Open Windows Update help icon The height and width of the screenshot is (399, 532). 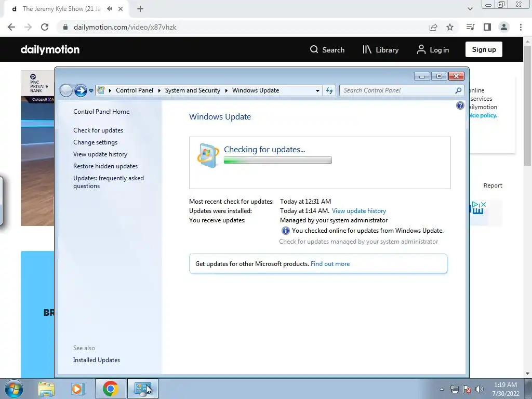click(460, 105)
